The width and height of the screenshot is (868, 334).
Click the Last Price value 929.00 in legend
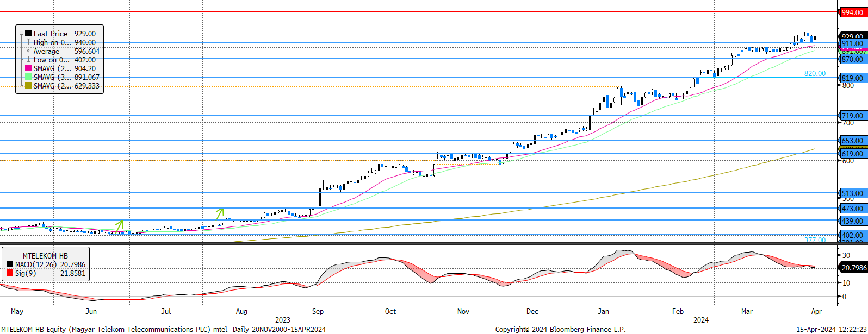(85, 34)
